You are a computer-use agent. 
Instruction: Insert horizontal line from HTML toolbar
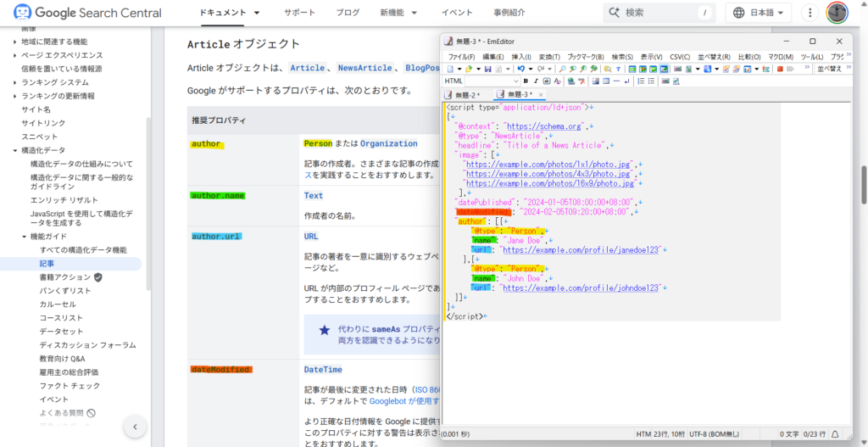617,81
